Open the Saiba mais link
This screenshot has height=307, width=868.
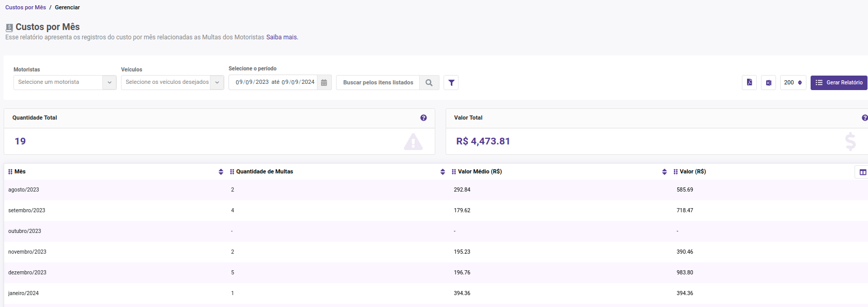(x=282, y=37)
